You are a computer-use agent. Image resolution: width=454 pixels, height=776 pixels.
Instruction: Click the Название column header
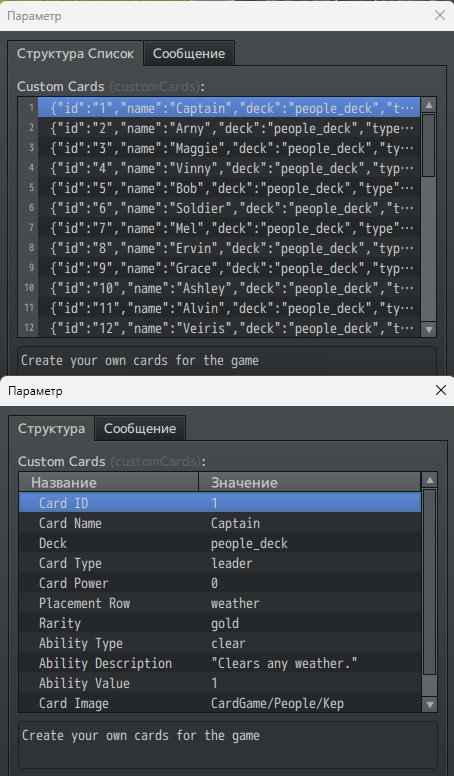pyautogui.click(x=108, y=483)
